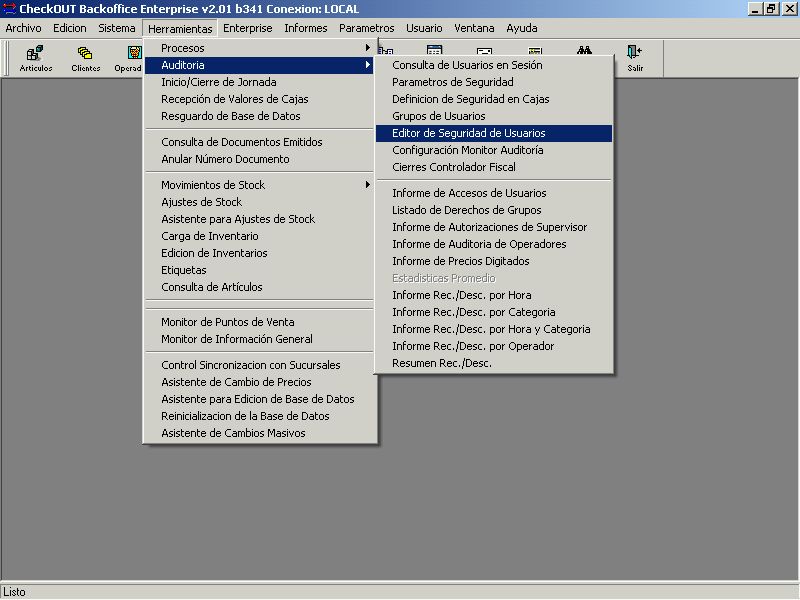
Task: Choose Consulta de Artículos
Action: 259,287
